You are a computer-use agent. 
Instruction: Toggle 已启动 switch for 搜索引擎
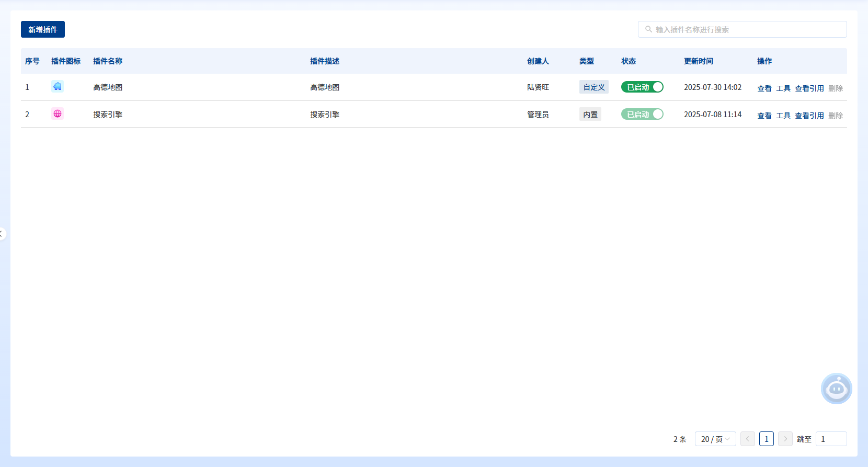642,115
